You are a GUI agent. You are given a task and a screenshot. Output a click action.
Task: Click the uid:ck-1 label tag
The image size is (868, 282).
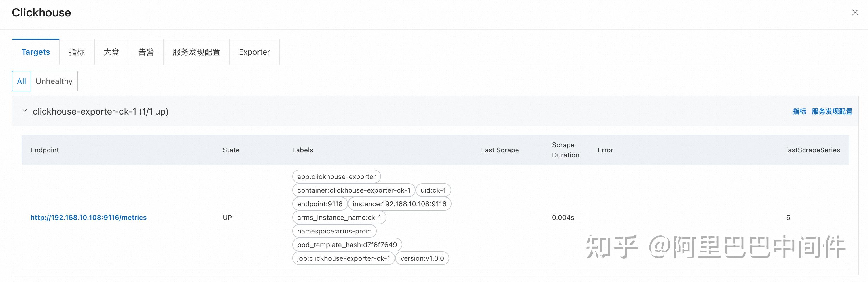[x=433, y=190]
